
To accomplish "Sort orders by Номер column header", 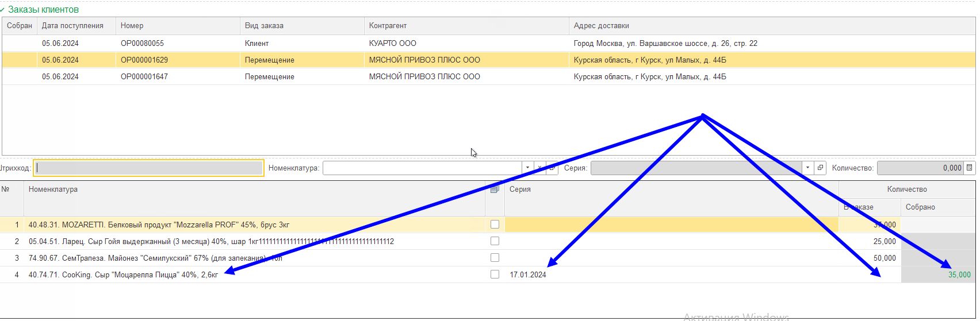I will point(178,25).
